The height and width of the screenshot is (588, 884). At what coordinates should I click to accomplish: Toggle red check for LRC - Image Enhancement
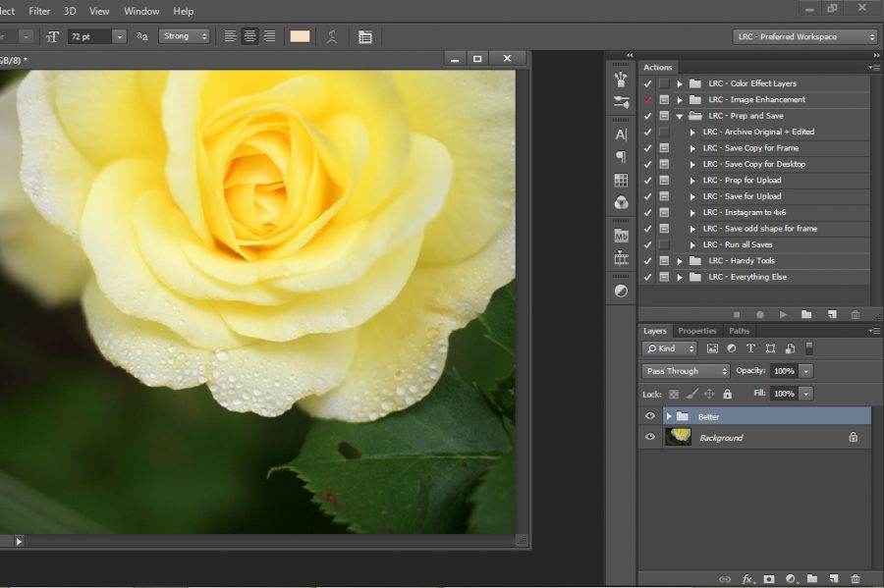coord(648,100)
